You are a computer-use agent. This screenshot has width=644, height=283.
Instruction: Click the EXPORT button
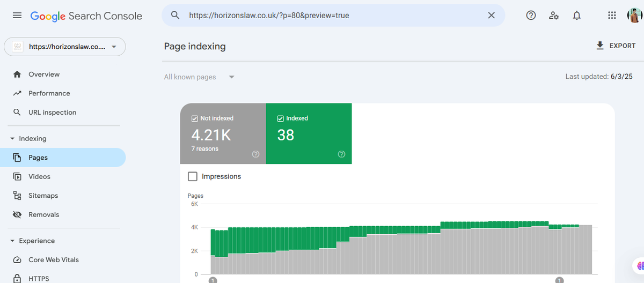pyautogui.click(x=616, y=46)
